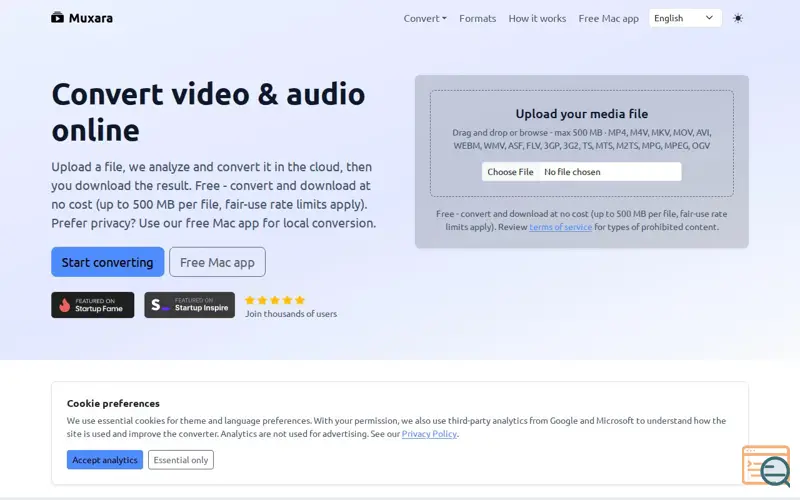Click the orange browser inspector icon
The image size is (800, 500).
pos(766,465)
